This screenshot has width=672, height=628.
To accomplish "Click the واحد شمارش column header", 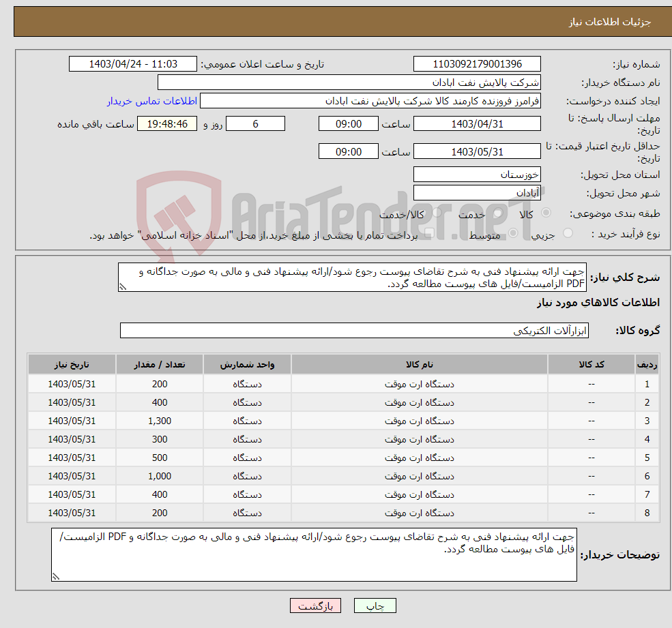I will coord(247,364).
